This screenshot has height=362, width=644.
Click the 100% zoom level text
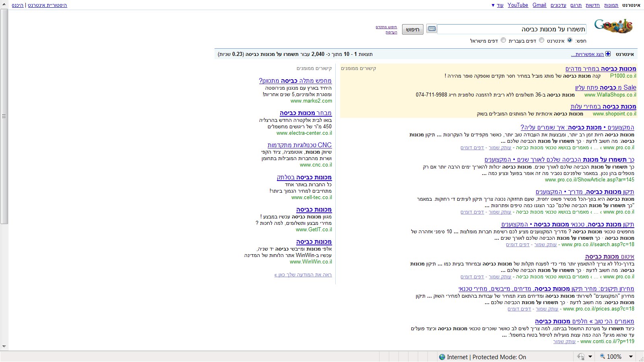pyautogui.click(x=614, y=357)
